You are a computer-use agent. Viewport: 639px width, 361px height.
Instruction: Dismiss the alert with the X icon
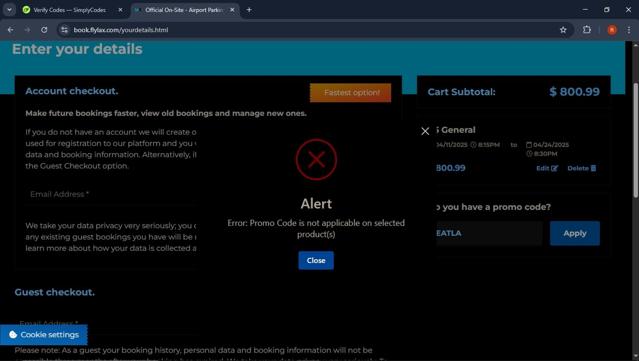(x=425, y=131)
